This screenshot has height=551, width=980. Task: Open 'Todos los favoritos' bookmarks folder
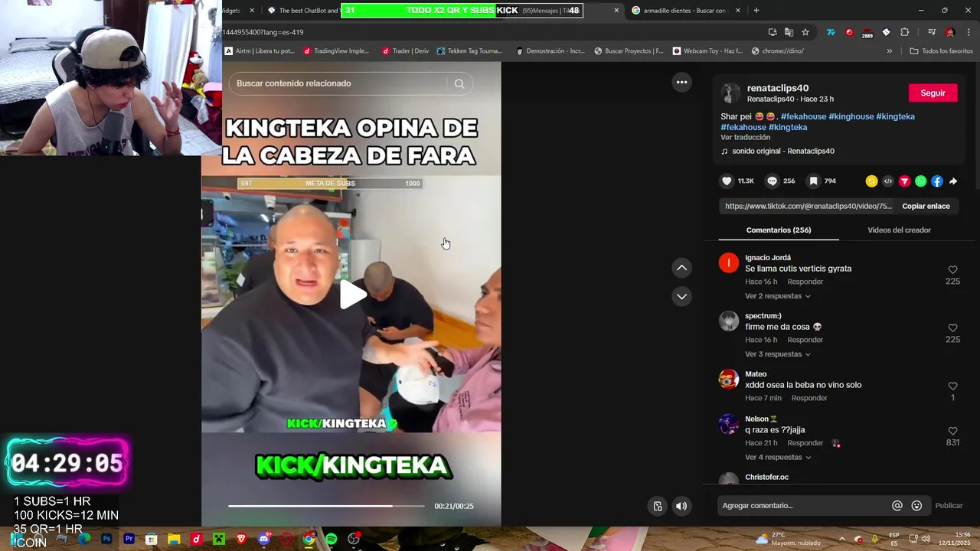(941, 51)
